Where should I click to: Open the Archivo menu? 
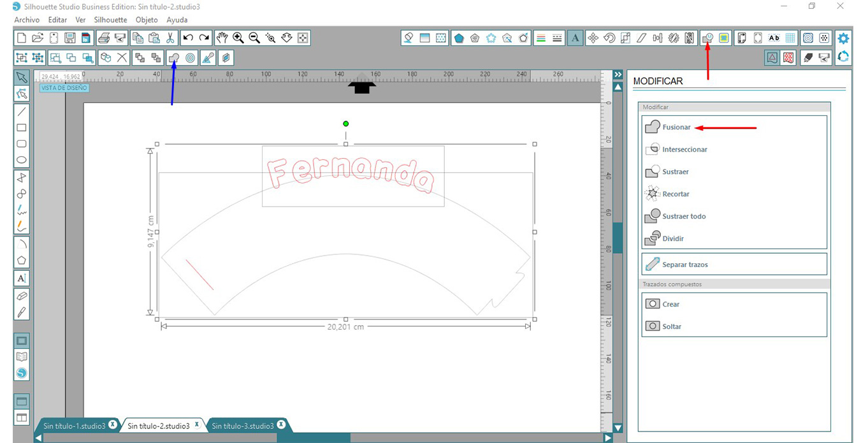27,20
